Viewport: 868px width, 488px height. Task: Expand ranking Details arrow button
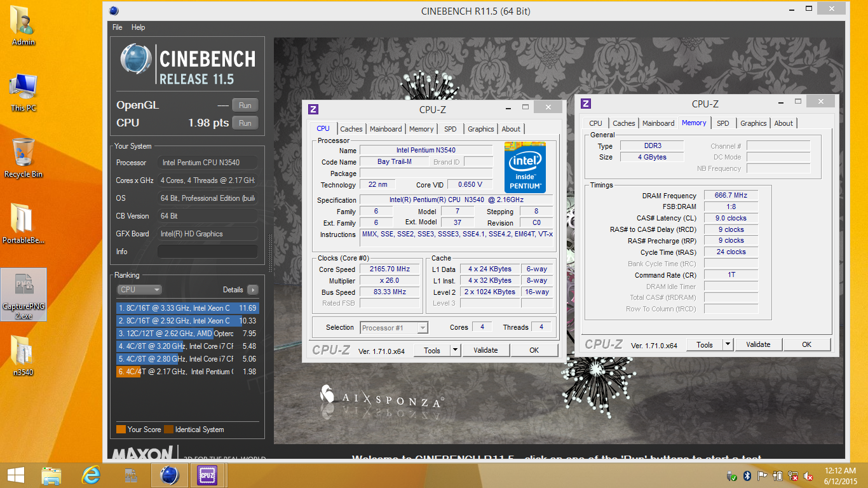tap(252, 290)
